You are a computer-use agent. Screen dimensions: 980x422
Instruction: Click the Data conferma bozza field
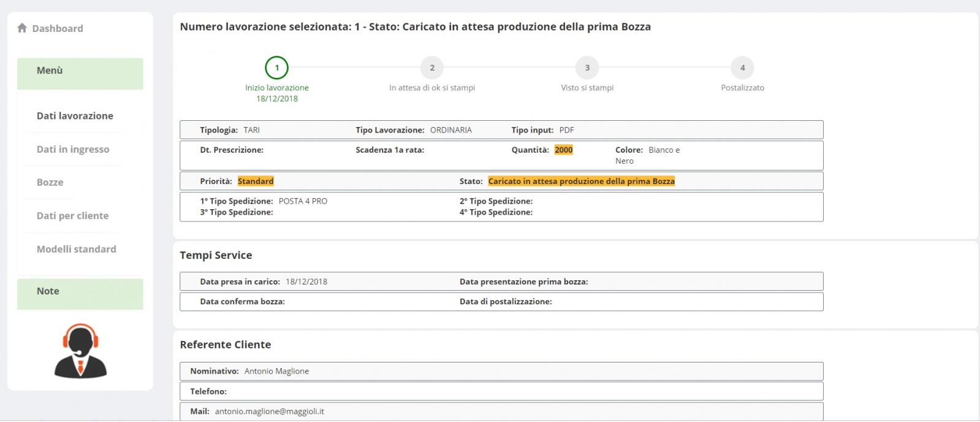click(243, 302)
